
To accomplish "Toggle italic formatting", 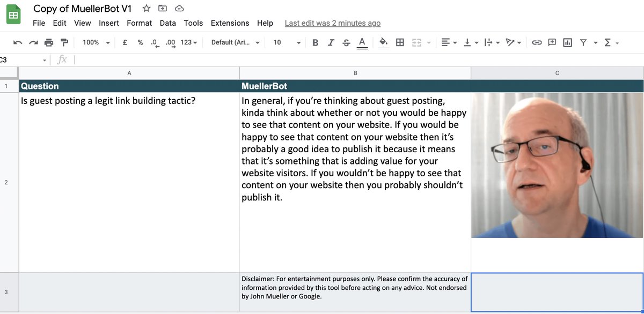I will click(331, 42).
